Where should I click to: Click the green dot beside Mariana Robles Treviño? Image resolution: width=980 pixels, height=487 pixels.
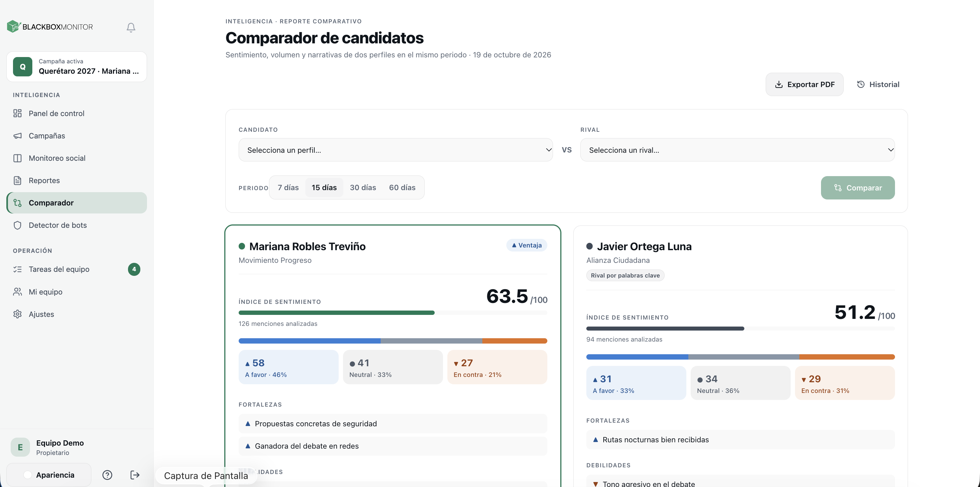point(242,247)
